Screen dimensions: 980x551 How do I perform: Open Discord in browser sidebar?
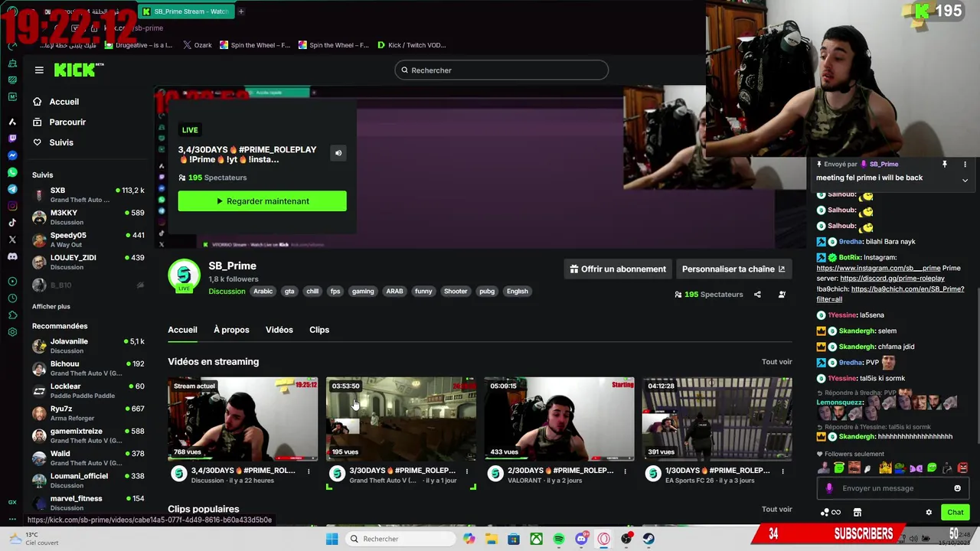point(12,256)
